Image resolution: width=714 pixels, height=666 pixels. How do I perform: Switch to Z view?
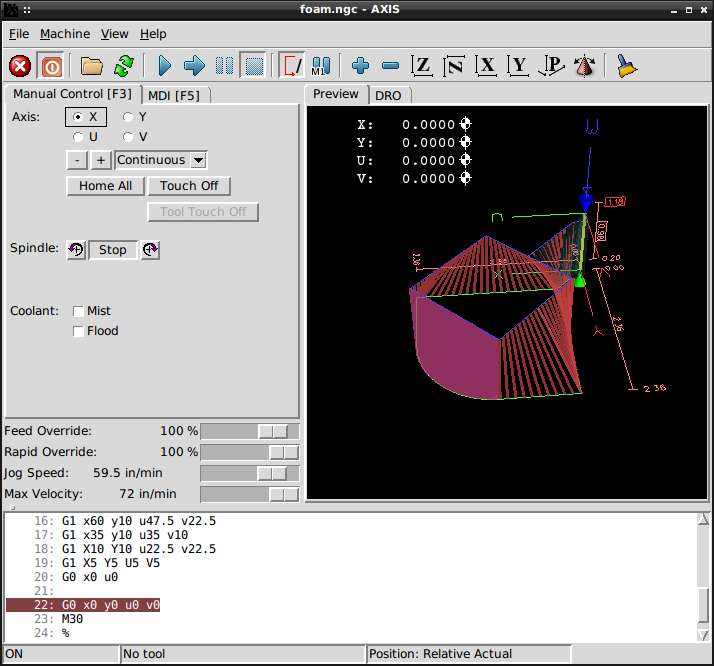click(422, 66)
